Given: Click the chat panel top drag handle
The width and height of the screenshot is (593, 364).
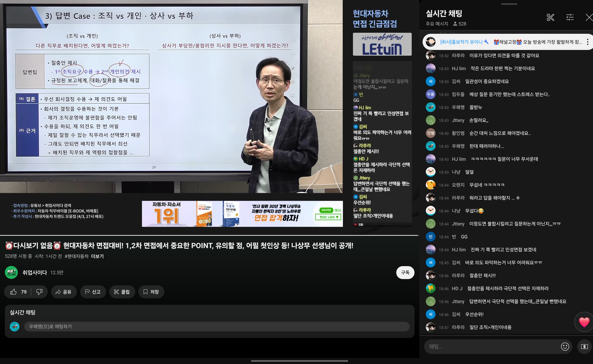Looking at the screenshot, I should pos(509,4).
